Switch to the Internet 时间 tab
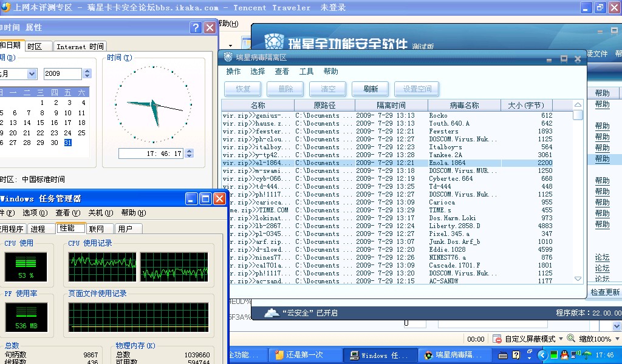 coord(80,47)
